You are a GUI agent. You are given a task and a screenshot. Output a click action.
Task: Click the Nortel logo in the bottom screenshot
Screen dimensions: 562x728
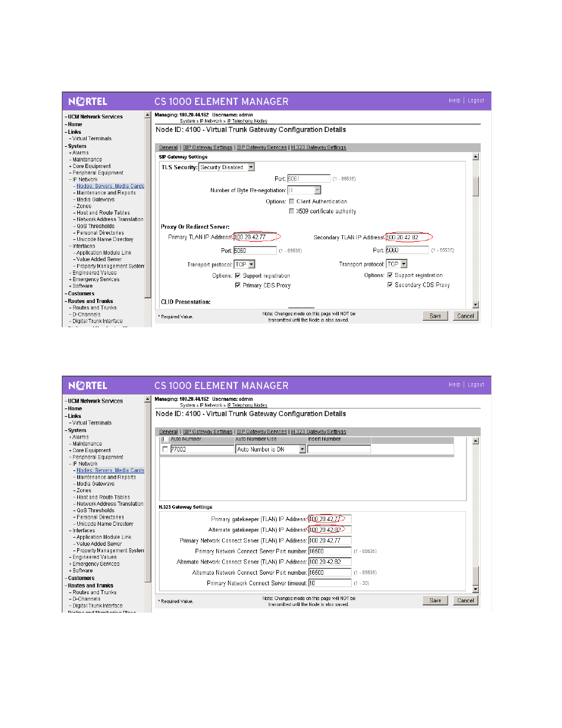[x=88, y=386]
